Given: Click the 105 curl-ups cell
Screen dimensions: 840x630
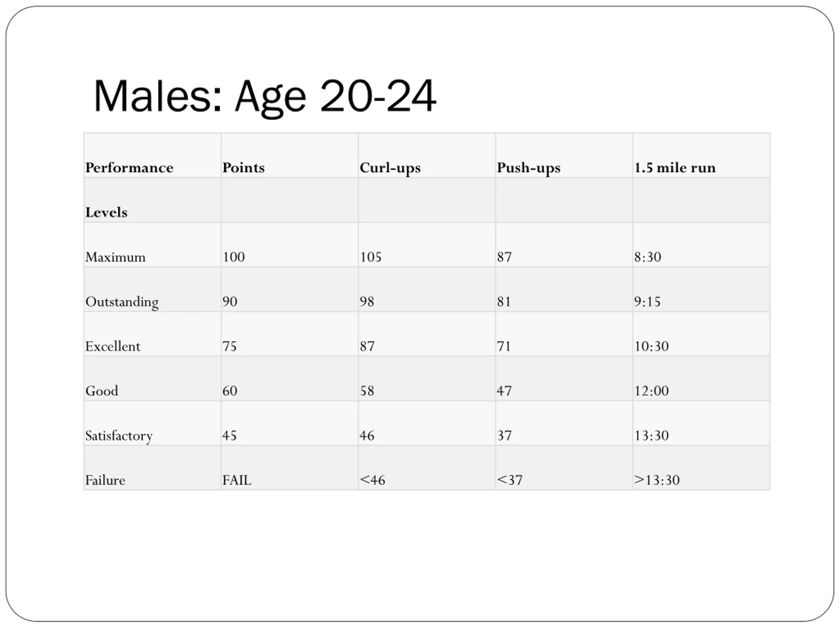Looking at the screenshot, I should pyautogui.click(x=371, y=257).
